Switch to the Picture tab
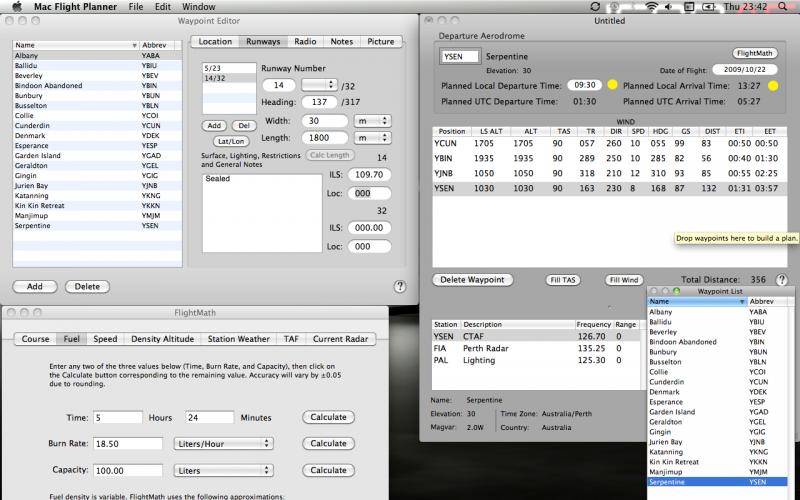 (x=381, y=41)
